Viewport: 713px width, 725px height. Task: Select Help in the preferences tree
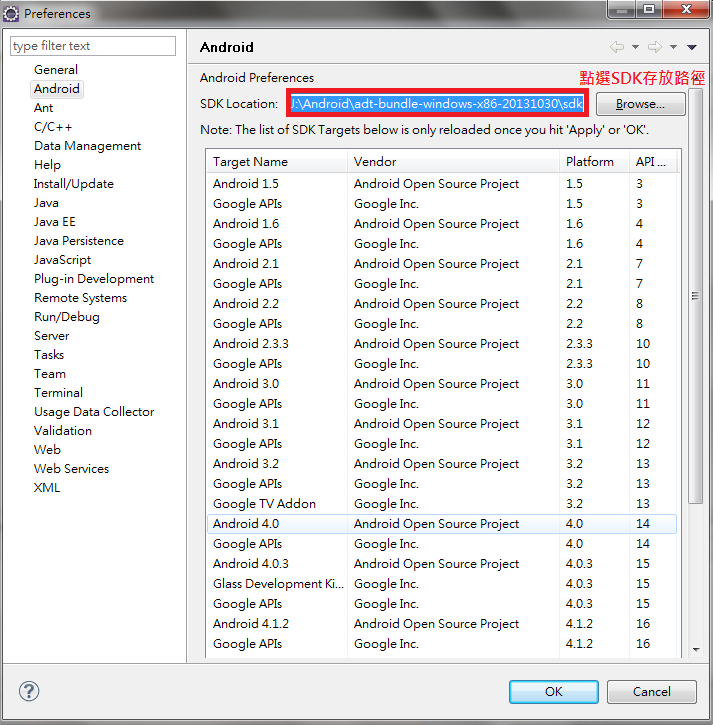click(47, 165)
